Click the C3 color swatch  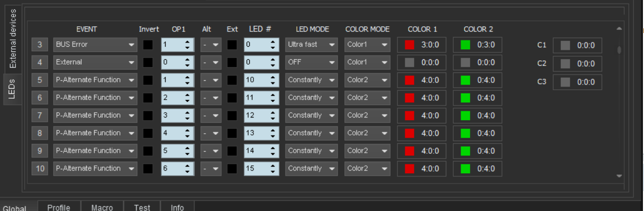click(x=565, y=82)
